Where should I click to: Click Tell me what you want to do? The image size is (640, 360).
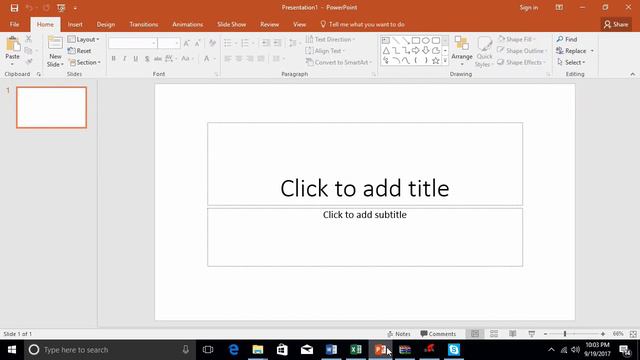pos(362,24)
